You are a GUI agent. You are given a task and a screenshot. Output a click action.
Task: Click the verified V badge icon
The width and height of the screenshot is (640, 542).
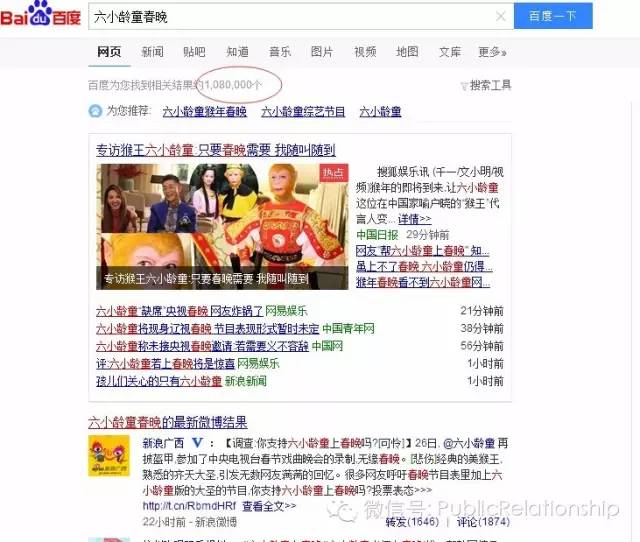tap(198, 442)
